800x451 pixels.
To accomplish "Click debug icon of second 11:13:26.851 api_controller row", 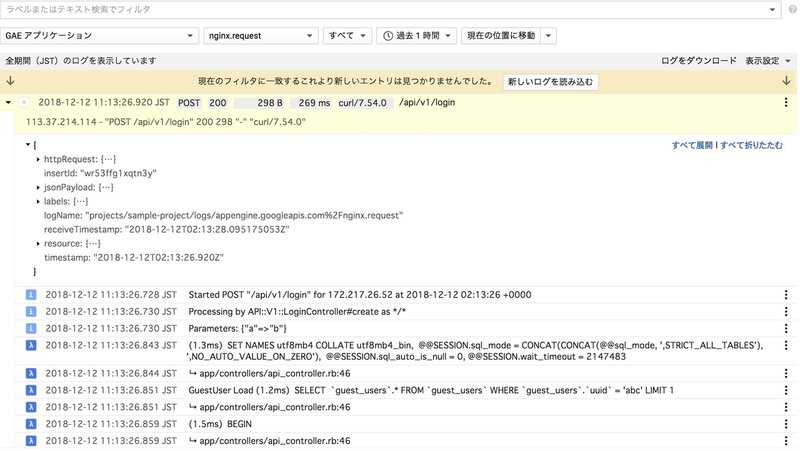I will [x=31, y=407].
